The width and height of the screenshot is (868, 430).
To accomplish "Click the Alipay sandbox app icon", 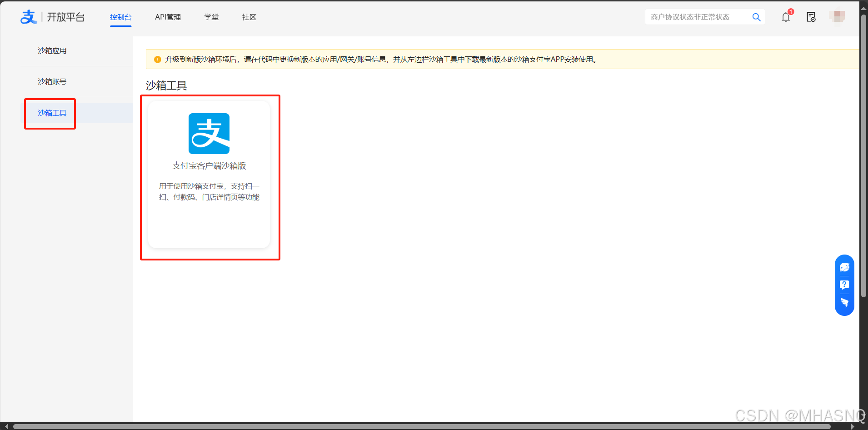I will click(209, 134).
